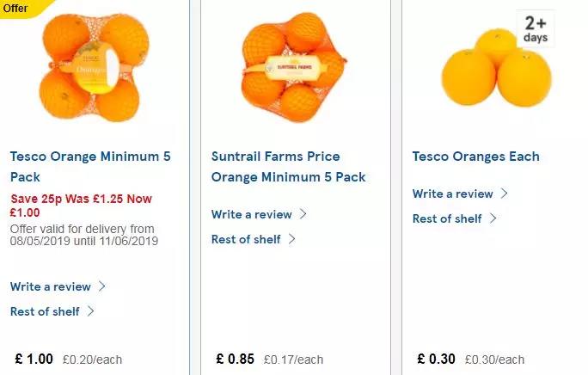The width and height of the screenshot is (588, 375).
Task: Click the 2+ days freshness badge
Action: tap(535, 29)
